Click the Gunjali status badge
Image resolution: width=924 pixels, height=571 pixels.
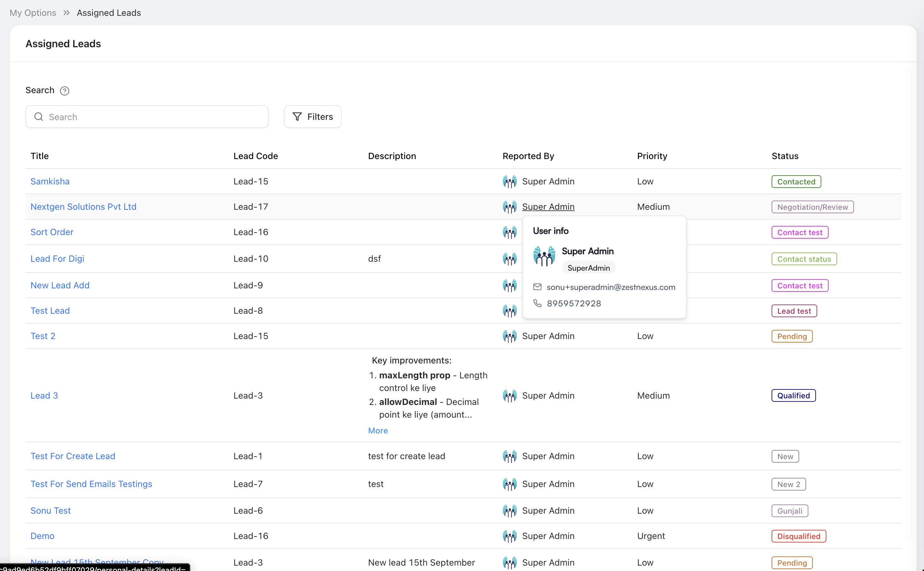(790, 511)
